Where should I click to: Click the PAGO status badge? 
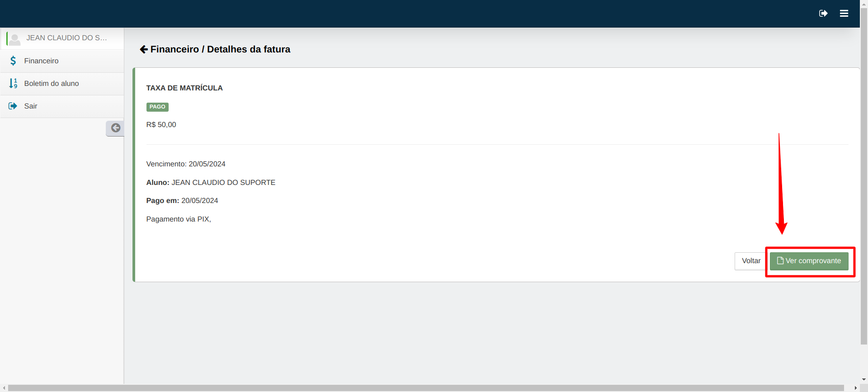(157, 107)
